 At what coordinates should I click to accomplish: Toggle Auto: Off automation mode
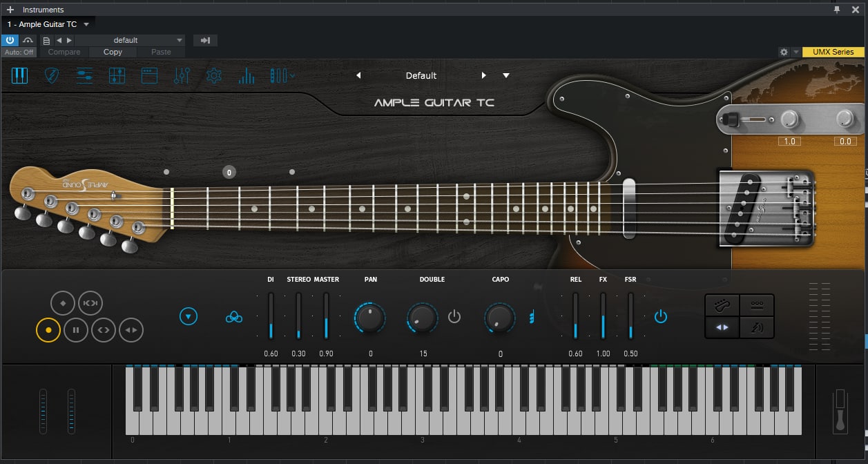pos(19,52)
